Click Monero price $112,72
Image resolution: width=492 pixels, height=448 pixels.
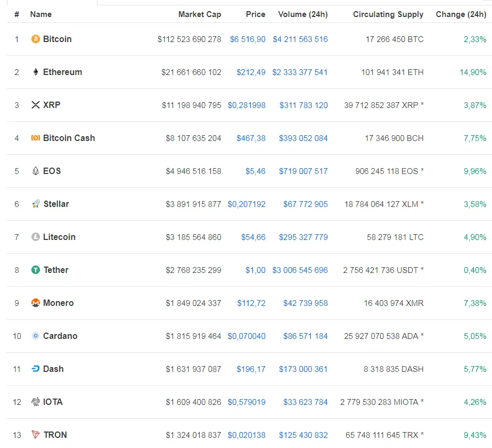[x=251, y=303]
